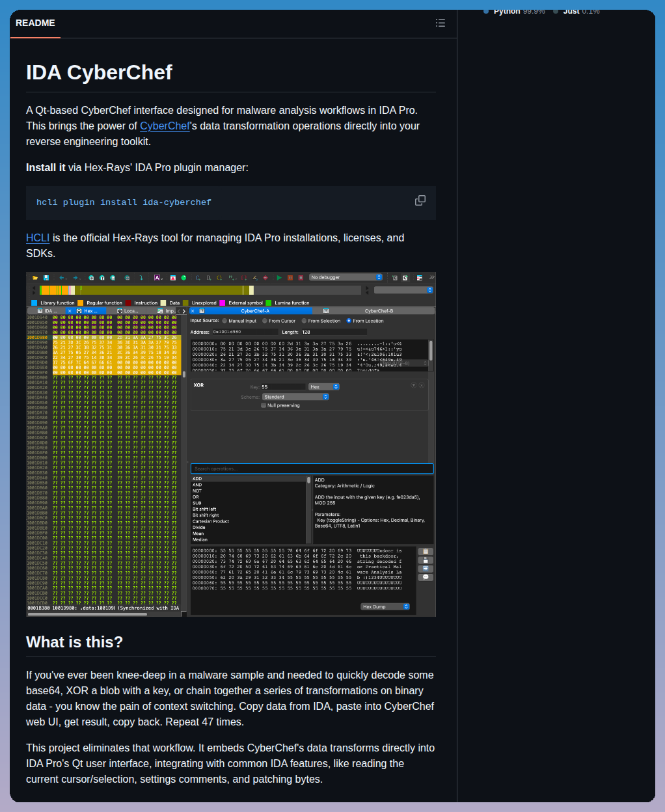Click the Address field 0x1001d980

click(x=245, y=332)
